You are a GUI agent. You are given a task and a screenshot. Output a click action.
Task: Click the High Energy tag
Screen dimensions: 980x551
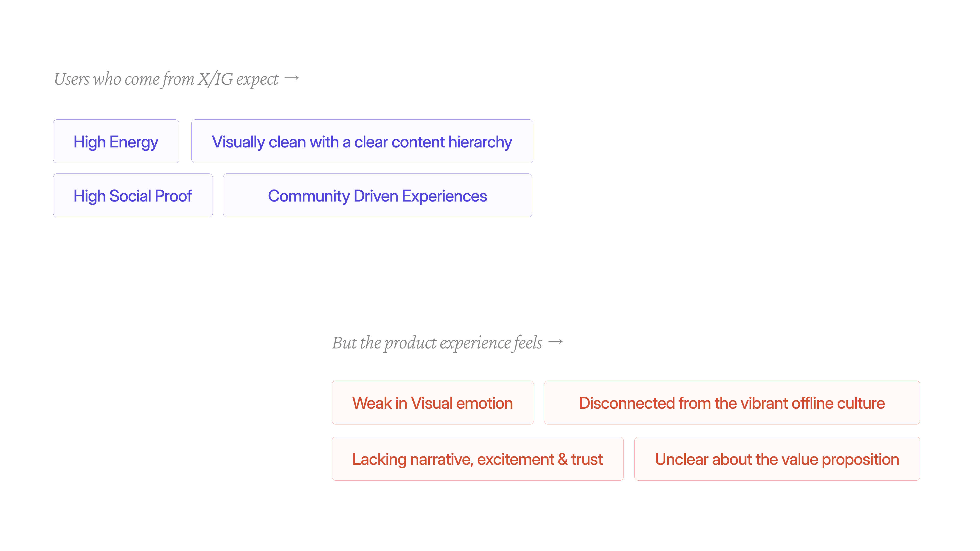(116, 142)
